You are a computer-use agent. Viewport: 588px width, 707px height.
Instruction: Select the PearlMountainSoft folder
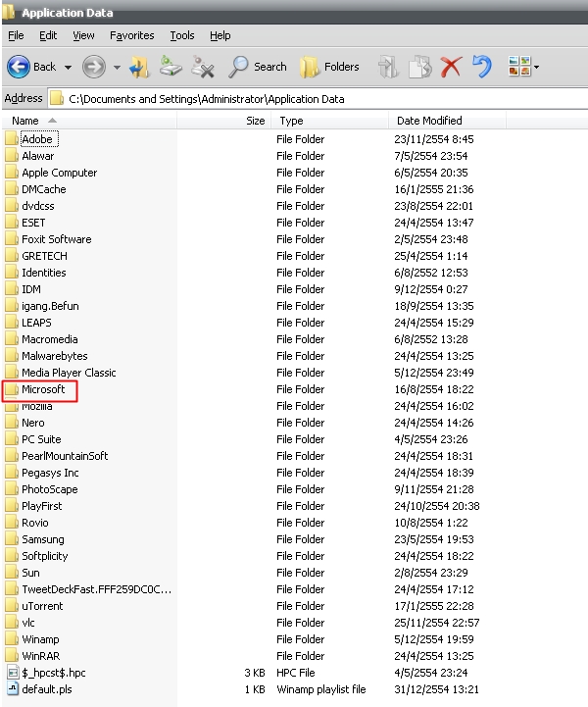point(57,456)
